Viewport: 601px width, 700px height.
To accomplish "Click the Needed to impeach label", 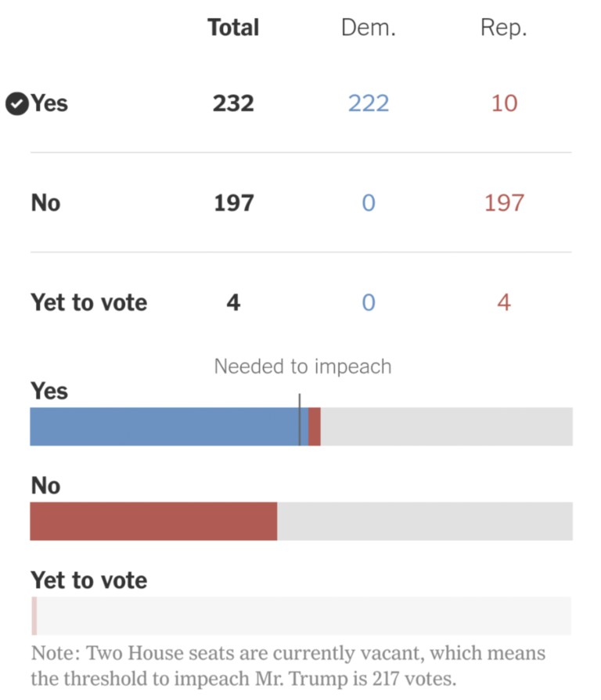I will point(302,366).
